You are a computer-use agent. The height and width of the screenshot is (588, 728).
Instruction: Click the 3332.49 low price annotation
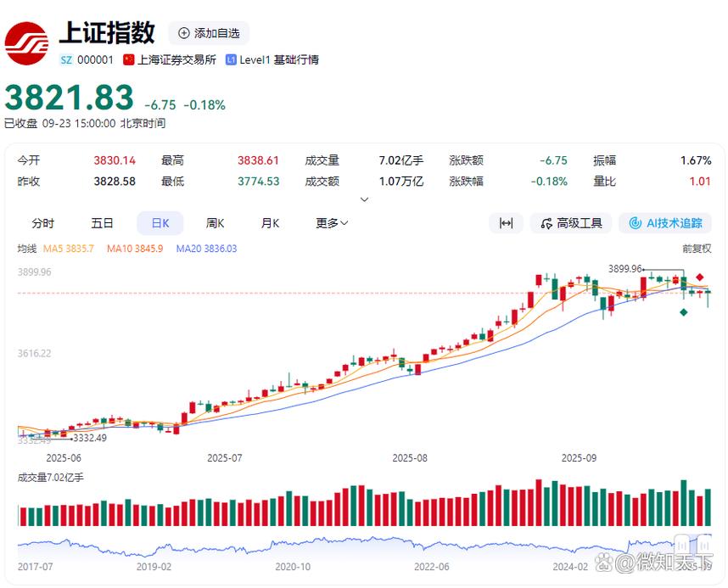point(90,438)
